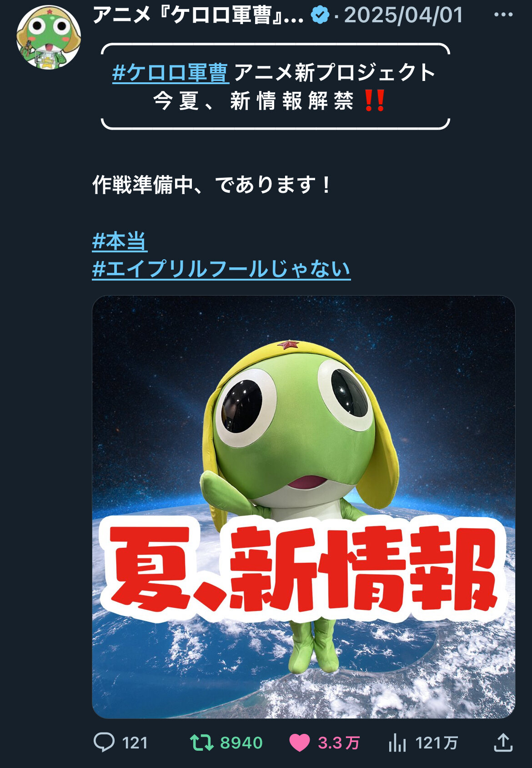Click the blue verified checkmark badge

point(320,15)
